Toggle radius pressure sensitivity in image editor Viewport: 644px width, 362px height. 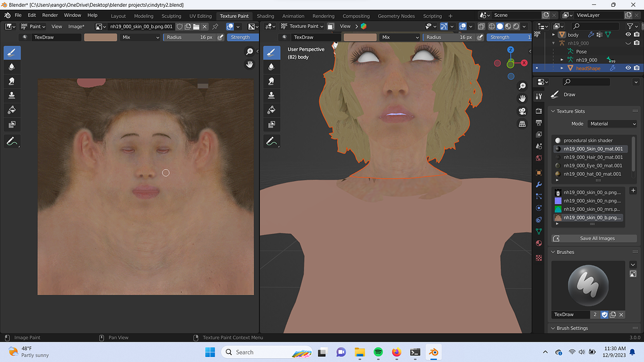220,37
